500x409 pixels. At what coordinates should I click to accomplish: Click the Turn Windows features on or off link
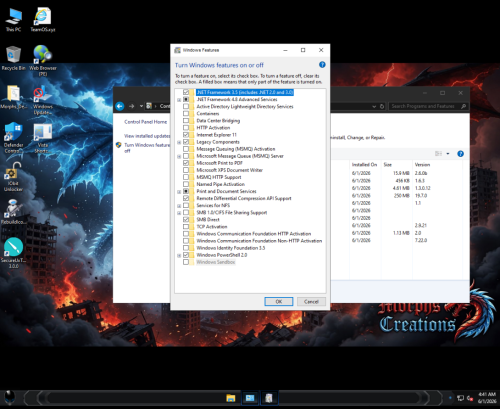coord(147,148)
